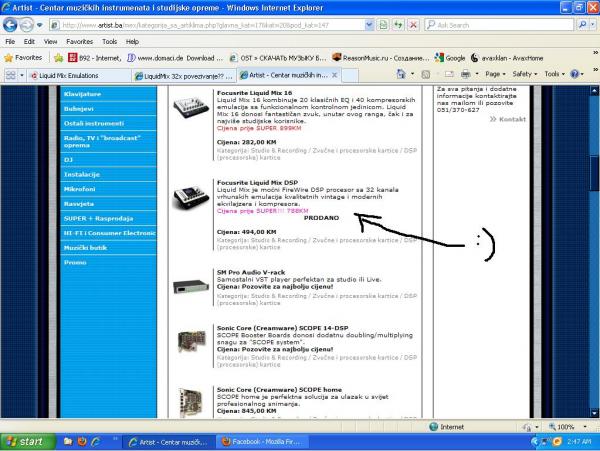Click the Home icon in command bar

coord(401,74)
